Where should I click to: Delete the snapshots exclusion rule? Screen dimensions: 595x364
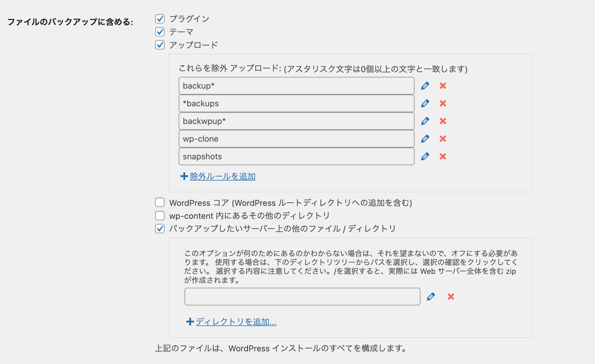[x=443, y=156]
